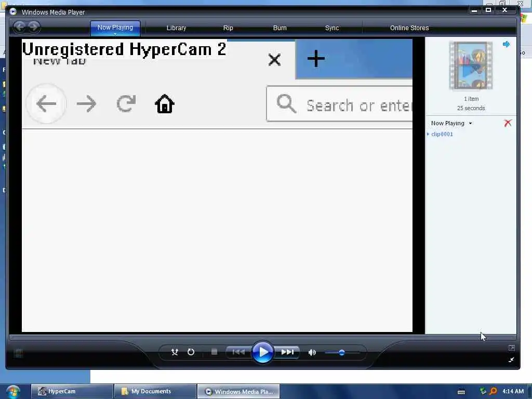The width and height of the screenshot is (532, 399).
Task: Click Windows Media Player taskbar button
Action: click(x=238, y=392)
